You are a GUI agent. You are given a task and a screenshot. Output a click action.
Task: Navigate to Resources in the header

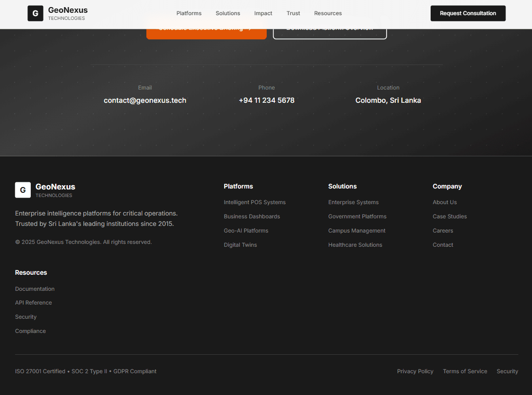(328, 13)
